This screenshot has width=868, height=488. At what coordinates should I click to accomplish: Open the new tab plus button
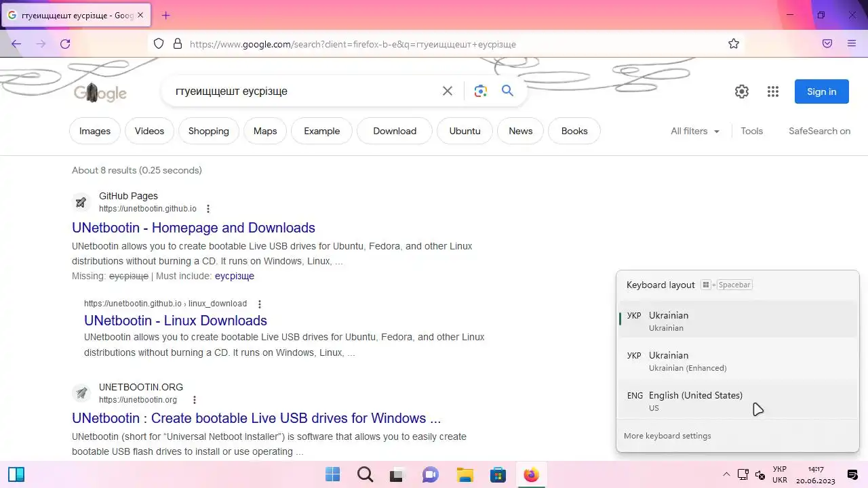coord(165,15)
